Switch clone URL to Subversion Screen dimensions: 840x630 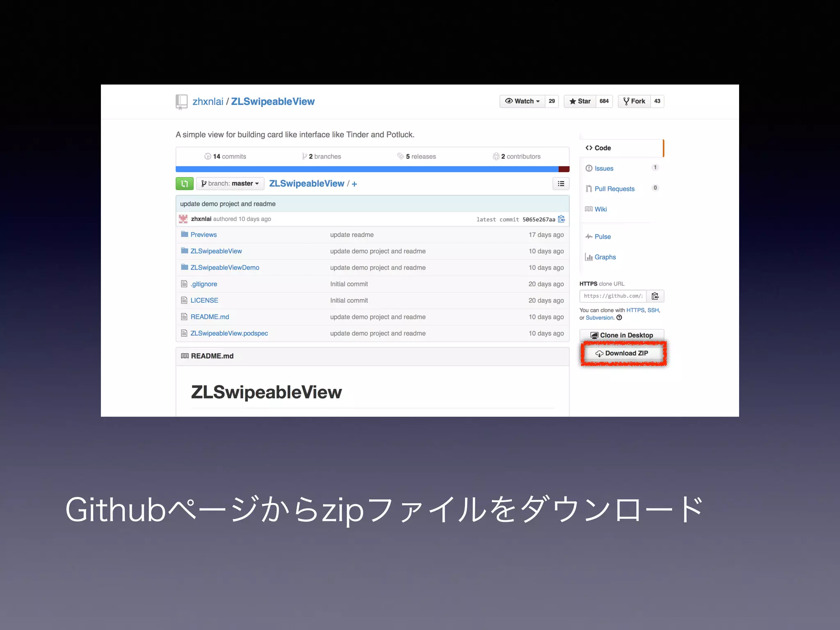[x=599, y=318]
